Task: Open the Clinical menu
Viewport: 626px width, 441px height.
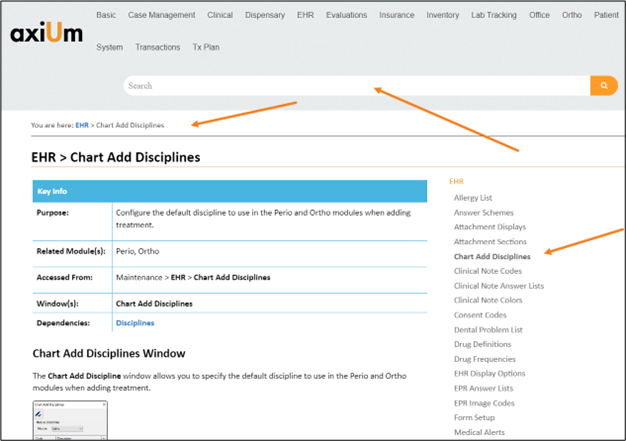Action: point(220,15)
